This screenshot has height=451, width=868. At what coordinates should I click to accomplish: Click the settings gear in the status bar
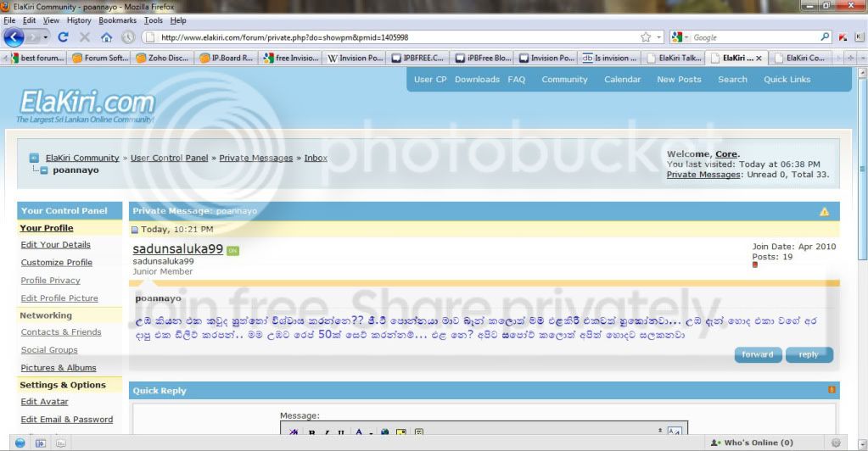click(x=836, y=443)
